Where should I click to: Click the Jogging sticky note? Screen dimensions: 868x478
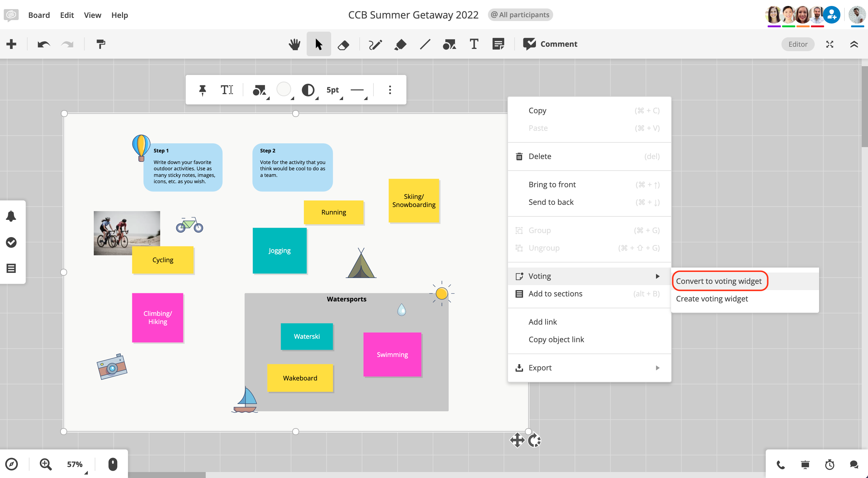click(279, 251)
